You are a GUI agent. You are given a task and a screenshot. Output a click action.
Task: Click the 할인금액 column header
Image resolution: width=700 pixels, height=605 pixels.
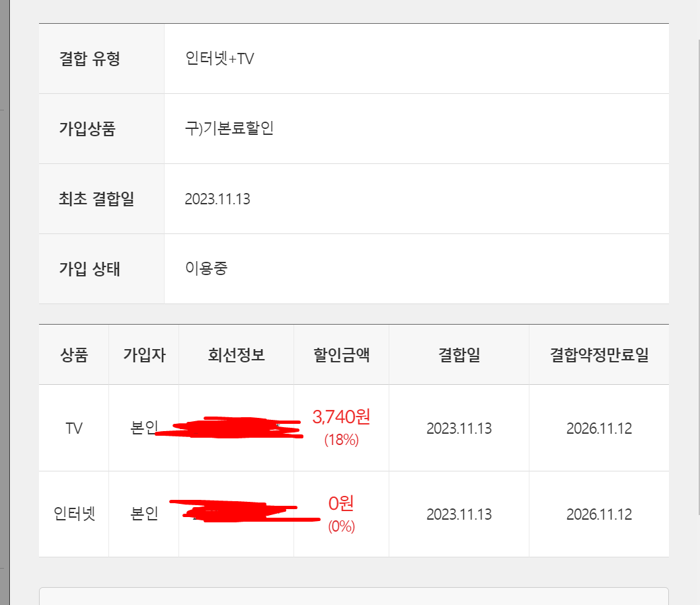coord(342,355)
